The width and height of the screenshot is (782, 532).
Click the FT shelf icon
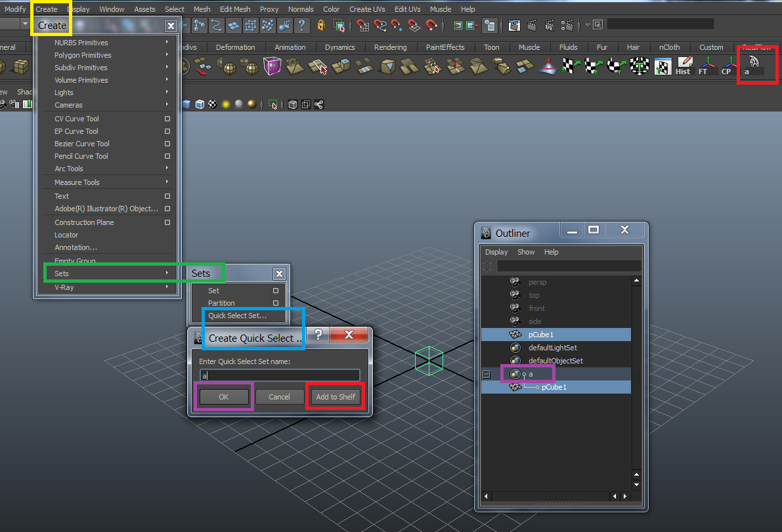(707, 66)
